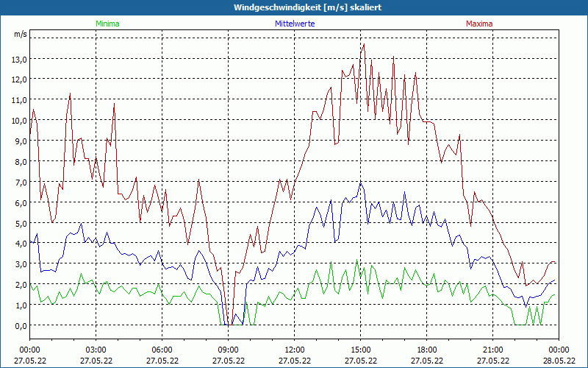This screenshot has width=588, height=368.
Task: Click the 06:00 time axis label
Action: tap(162, 350)
